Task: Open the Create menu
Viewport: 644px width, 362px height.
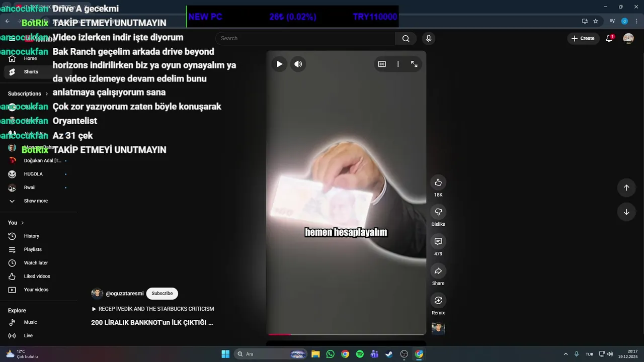Action: [x=584, y=38]
